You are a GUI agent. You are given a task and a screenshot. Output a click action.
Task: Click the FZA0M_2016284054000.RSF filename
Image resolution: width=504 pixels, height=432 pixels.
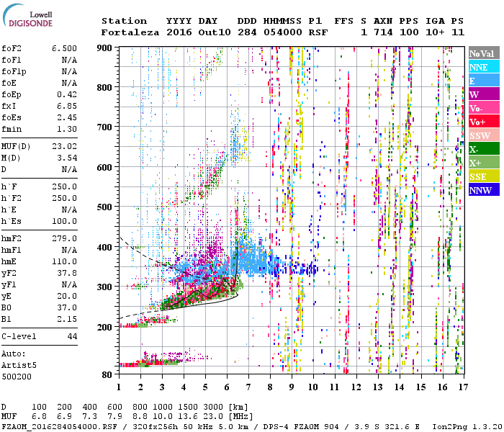click(60, 426)
